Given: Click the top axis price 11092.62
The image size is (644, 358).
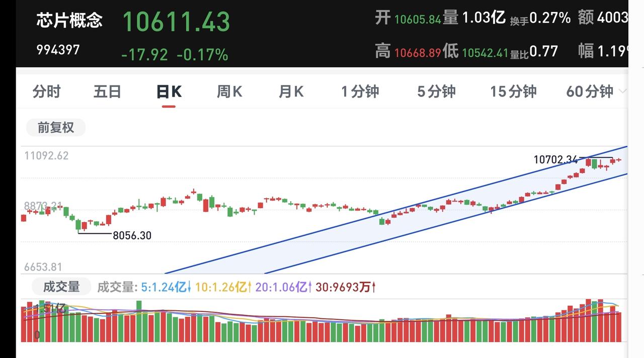Looking at the screenshot, I should coord(46,156).
